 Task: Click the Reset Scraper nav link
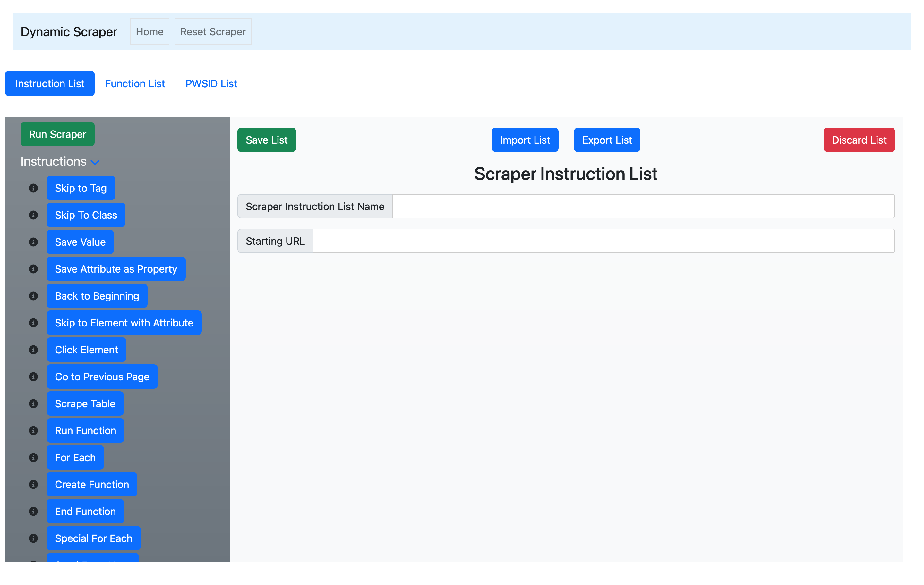[213, 32]
